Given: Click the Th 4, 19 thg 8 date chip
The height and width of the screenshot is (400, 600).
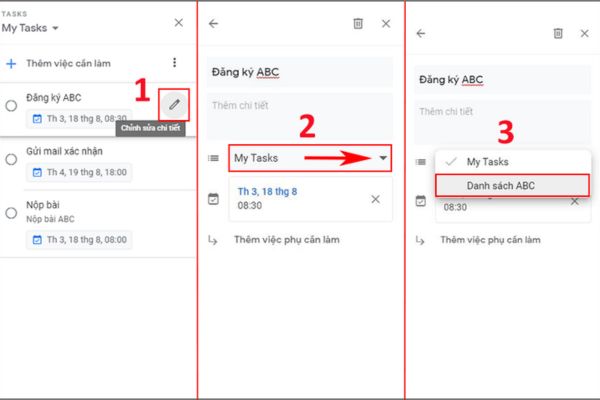Looking at the screenshot, I should click(x=79, y=172).
